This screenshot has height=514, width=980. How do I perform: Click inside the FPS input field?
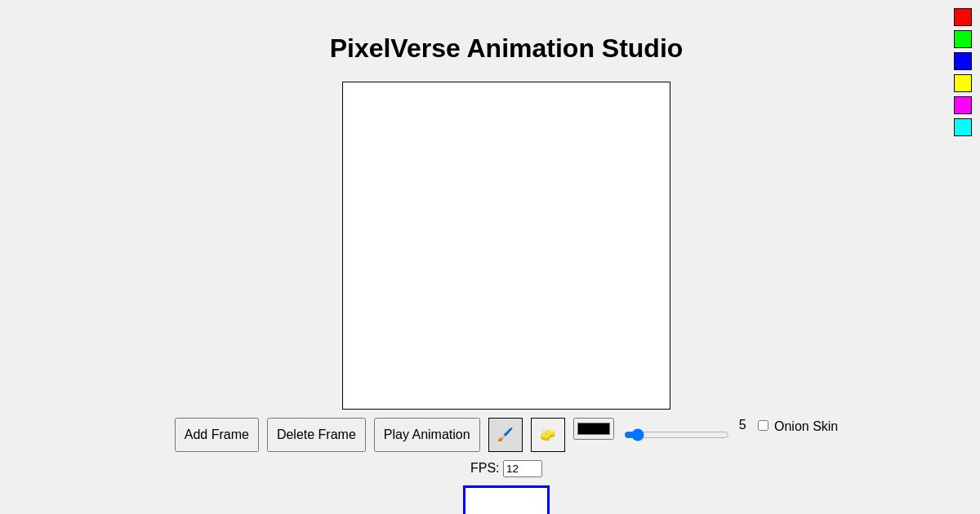(x=523, y=468)
